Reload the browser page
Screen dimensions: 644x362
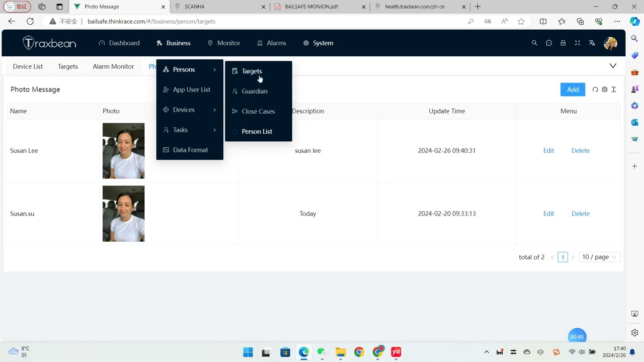click(x=30, y=21)
